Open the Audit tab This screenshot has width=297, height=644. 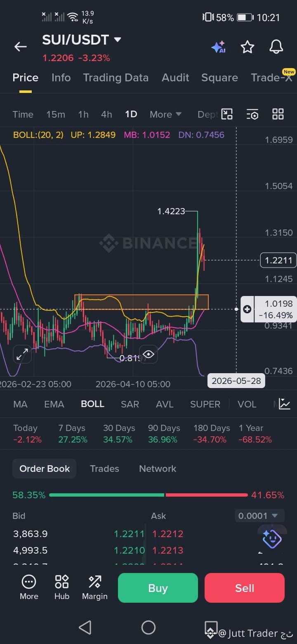click(x=175, y=78)
